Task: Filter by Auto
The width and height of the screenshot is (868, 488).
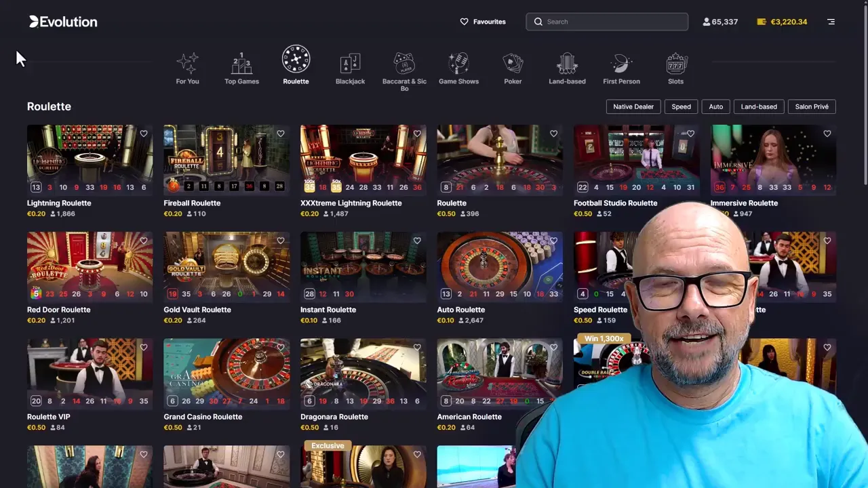Action: 715,106
